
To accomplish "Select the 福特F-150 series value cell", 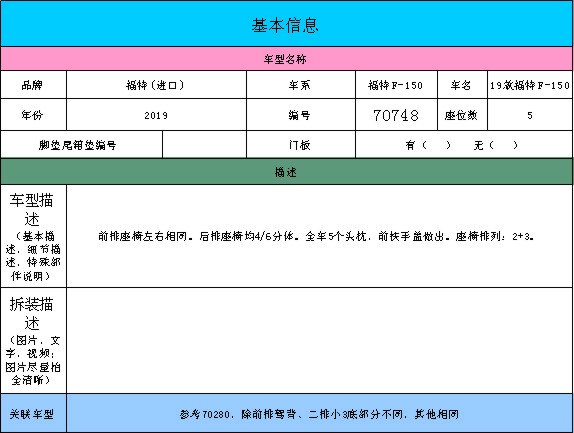I will tap(396, 85).
